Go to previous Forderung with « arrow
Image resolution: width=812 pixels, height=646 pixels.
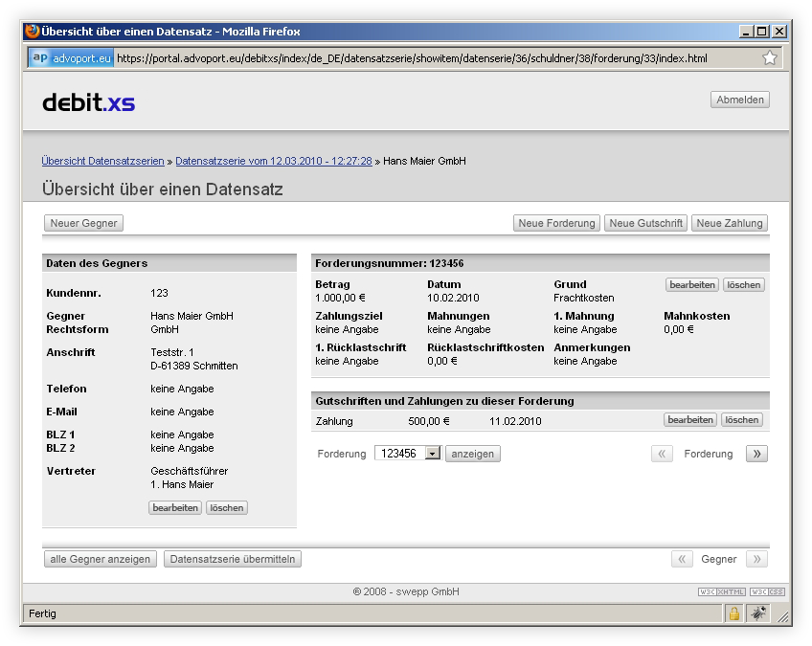tap(662, 454)
